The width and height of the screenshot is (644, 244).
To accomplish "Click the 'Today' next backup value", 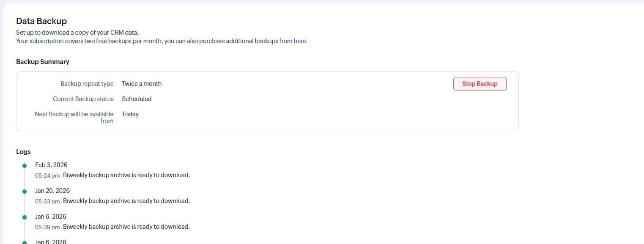I will coord(130,114).
